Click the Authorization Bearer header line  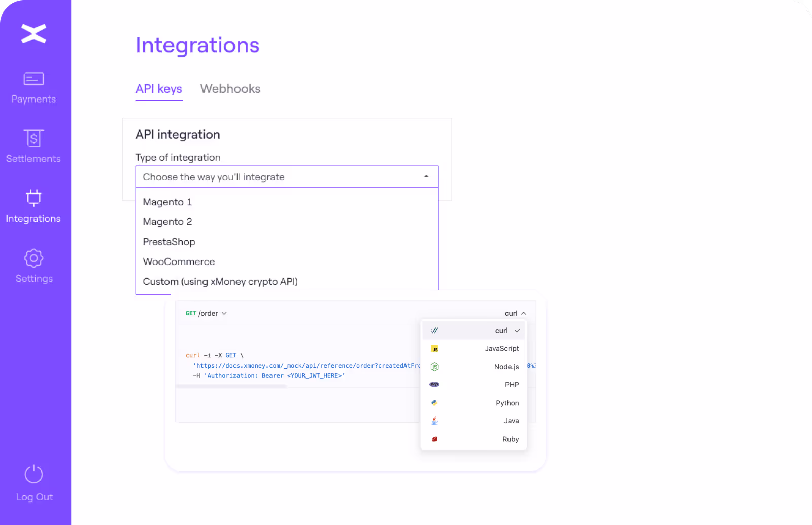[268, 376]
